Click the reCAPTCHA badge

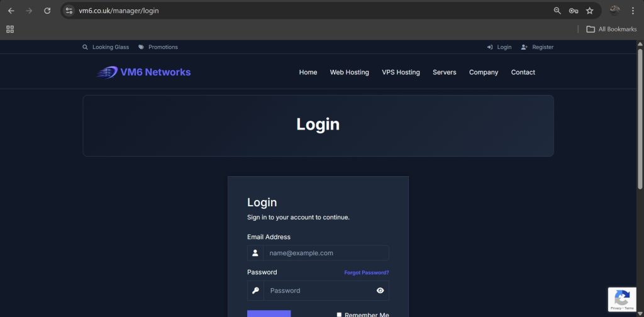[621, 299]
